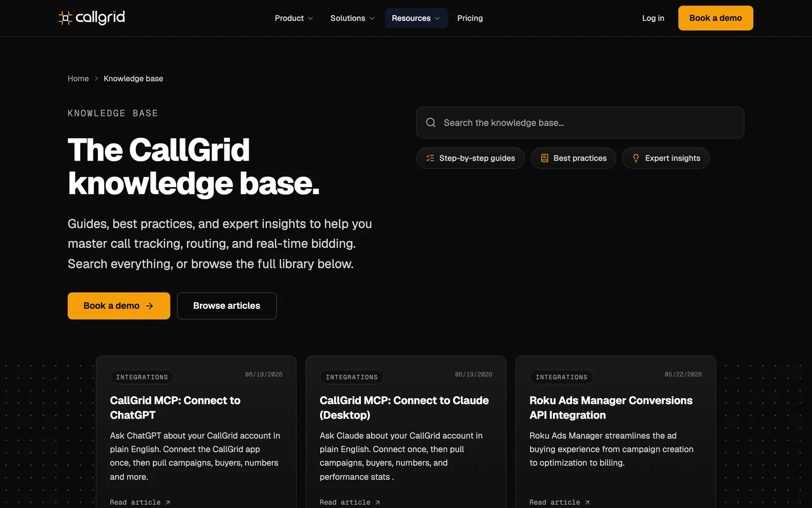The image size is (812, 508).
Task: Filter by Best practices
Action: [x=573, y=158]
